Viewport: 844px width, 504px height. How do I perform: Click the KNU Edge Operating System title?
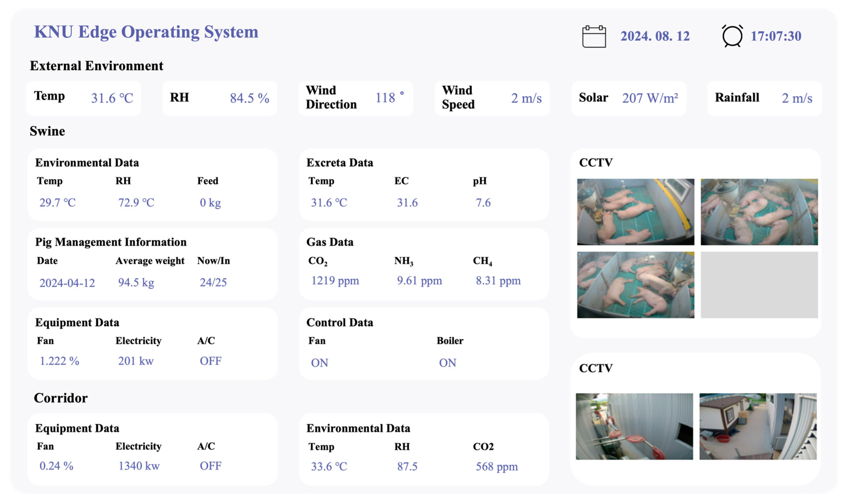(x=146, y=32)
